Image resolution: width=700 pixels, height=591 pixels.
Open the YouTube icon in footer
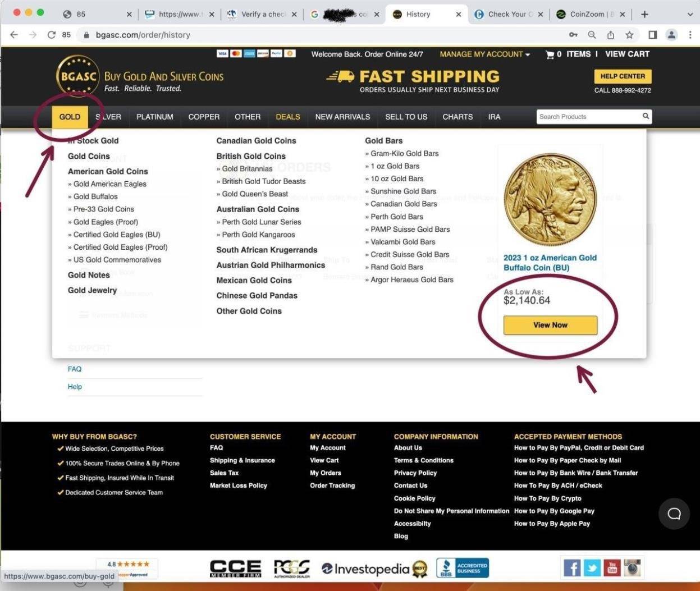tap(612, 568)
